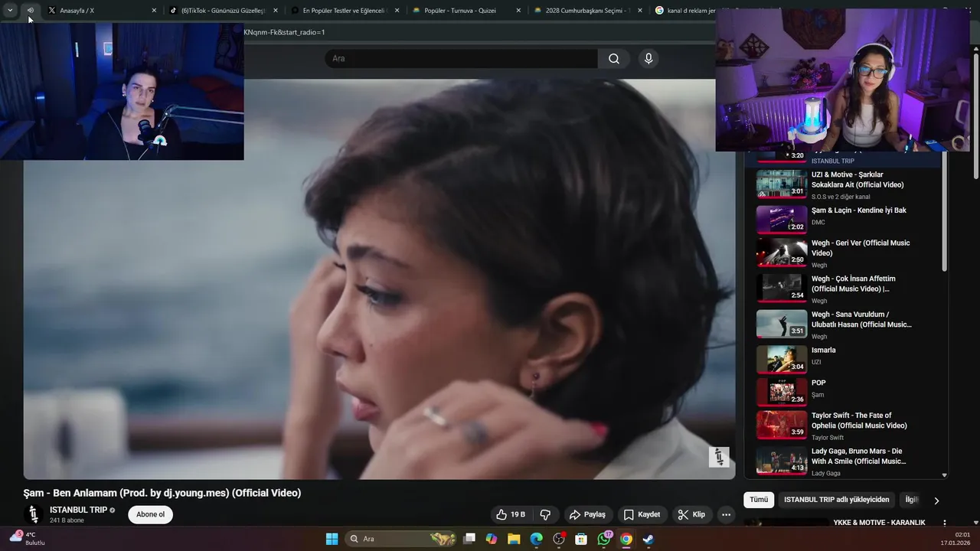Open Steam from the taskbar

(x=648, y=539)
